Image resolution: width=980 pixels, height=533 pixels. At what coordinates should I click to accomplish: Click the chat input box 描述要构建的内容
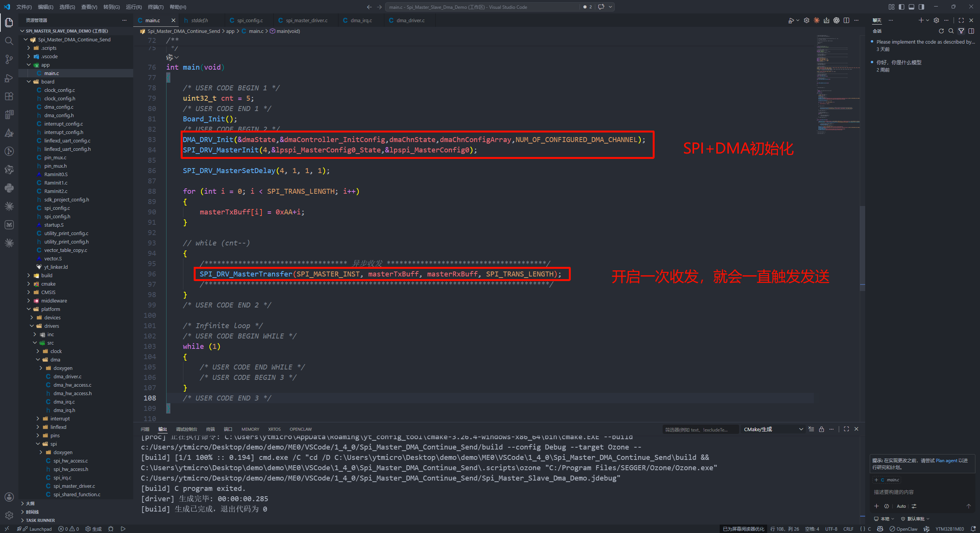[x=922, y=492]
